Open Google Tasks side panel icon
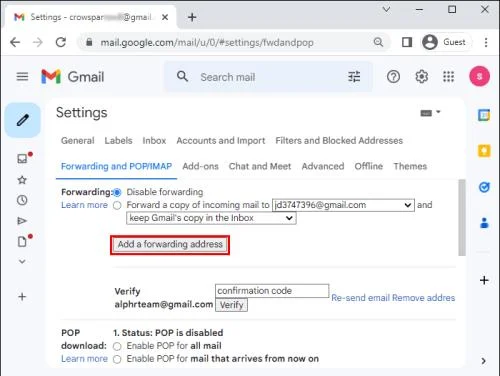This screenshot has height=376, width=500. click(484, 187)
